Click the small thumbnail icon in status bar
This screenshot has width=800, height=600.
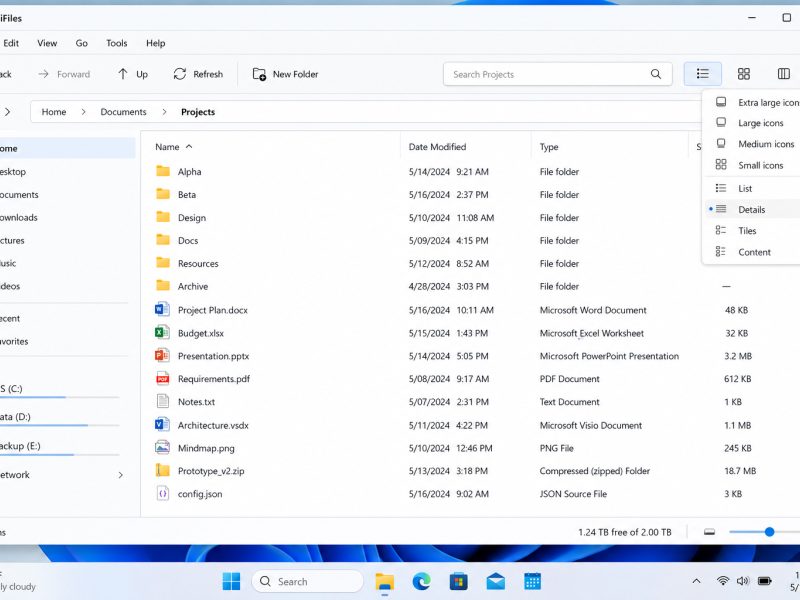(709, 532)
